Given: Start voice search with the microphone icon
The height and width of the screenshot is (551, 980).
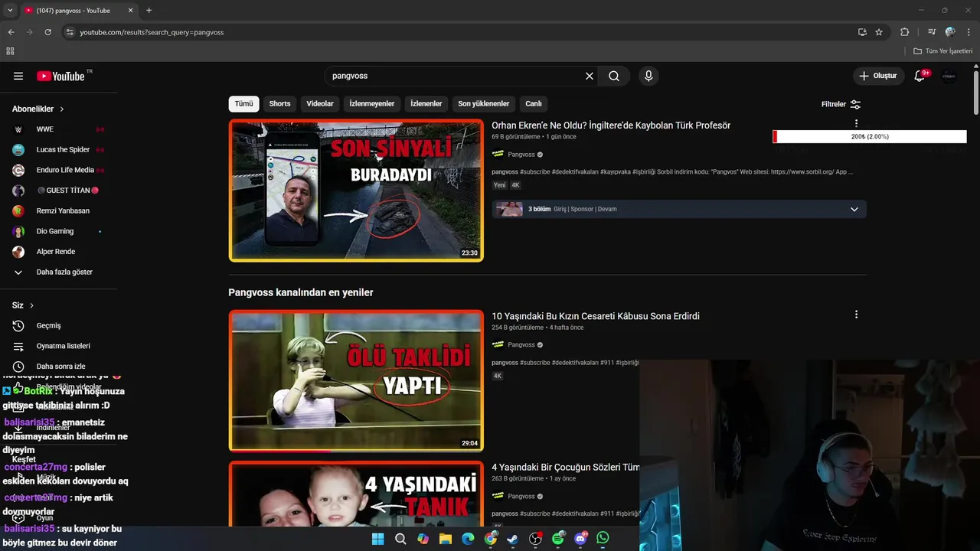Looking at the screenshot, I should pos(648,76).
